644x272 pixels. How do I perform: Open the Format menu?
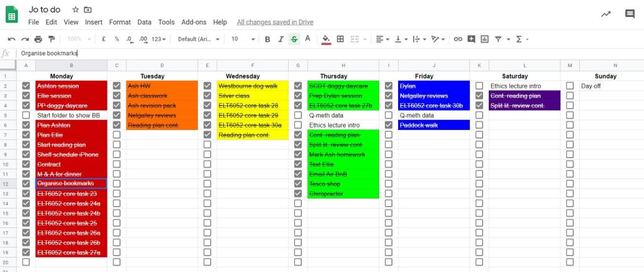120,22
